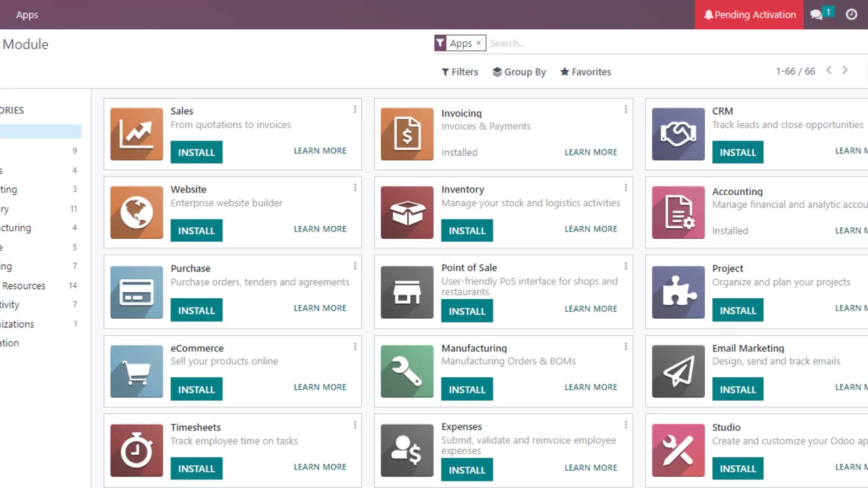Image resolution: width=868 pixels, height=488 pixels.
Task: Click the eCommerce shopping cart icon
Action: (137, 371)
